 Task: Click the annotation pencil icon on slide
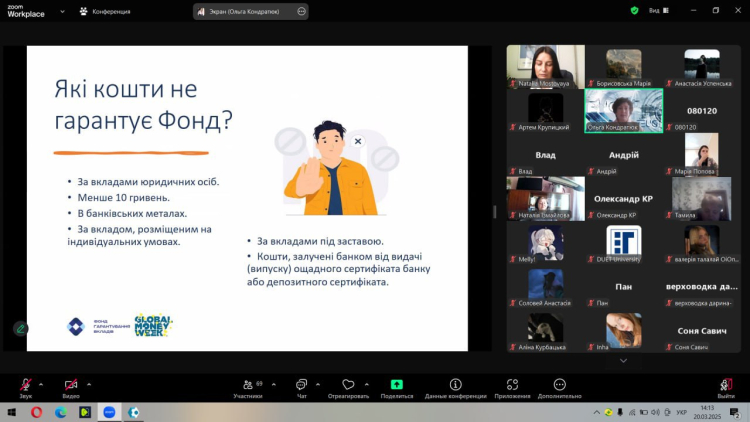pyautogui.click(x=20, y=328)
